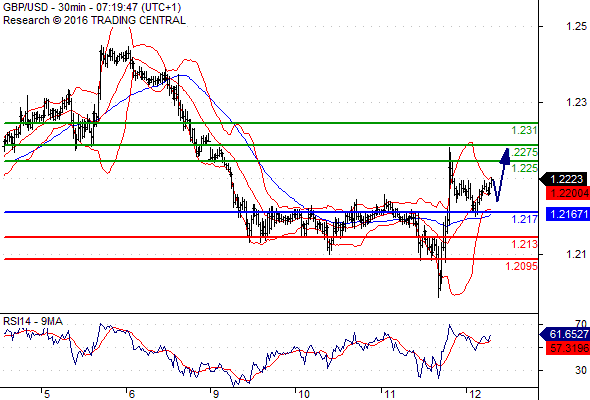Click the dark blue forecast arrow head
This screenshot has width=590, height=400.
(x=505, y=157)
